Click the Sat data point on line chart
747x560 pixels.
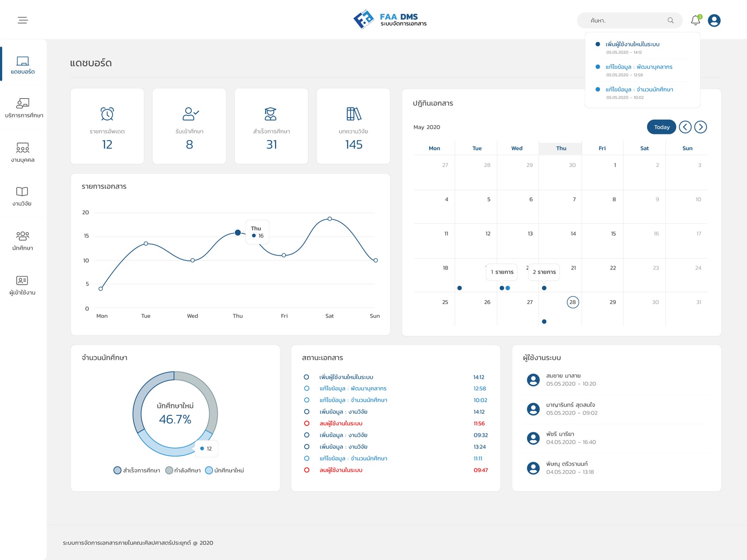pyautogui.click(x=330, y=219)
